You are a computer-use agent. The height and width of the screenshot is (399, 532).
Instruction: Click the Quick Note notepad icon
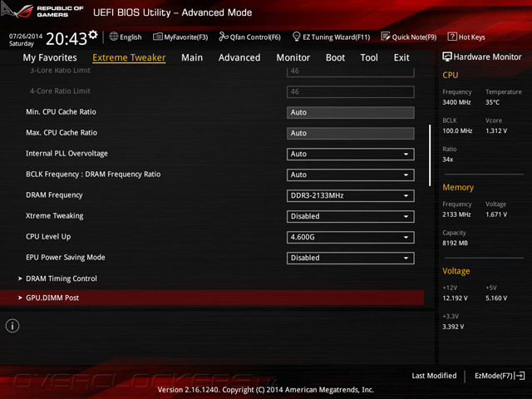point(386,37)
